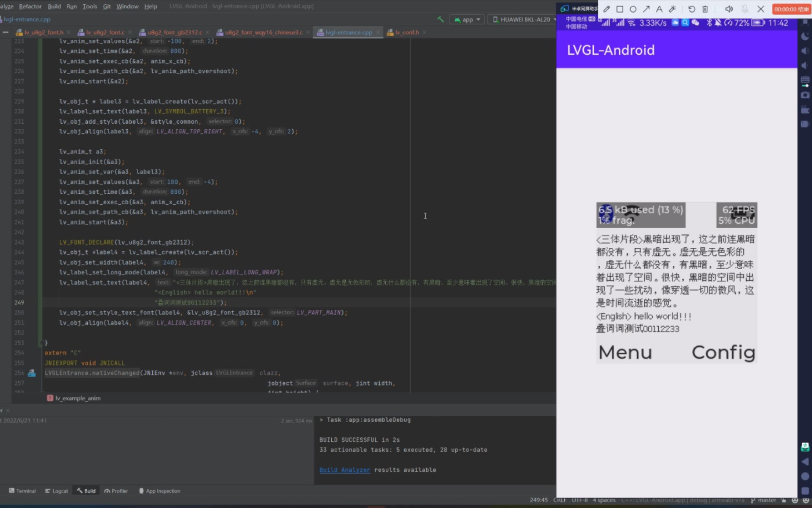Change the 4 spaces indent setting

tap(604, 500)
